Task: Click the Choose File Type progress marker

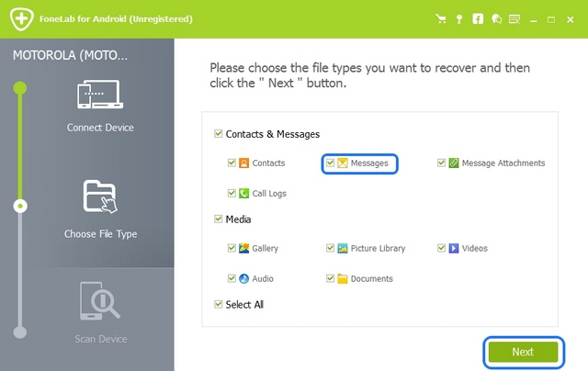Action: 20,206
